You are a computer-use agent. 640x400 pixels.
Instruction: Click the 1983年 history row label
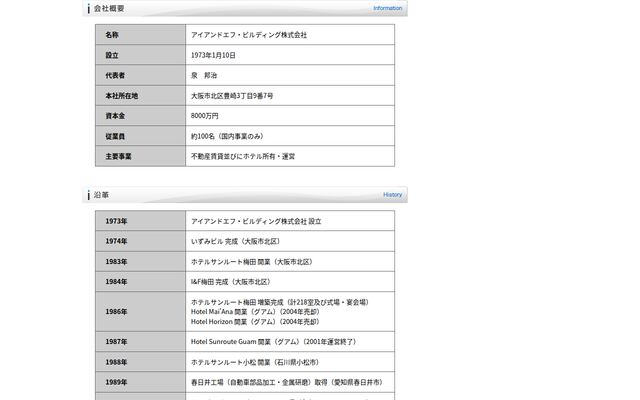coord(116,262)
